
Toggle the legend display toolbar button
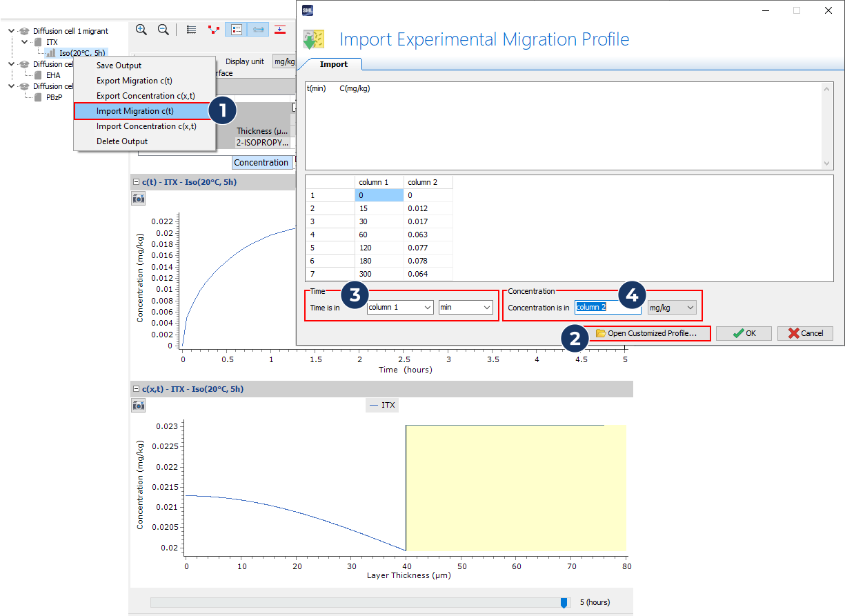(x=237, y=30)
